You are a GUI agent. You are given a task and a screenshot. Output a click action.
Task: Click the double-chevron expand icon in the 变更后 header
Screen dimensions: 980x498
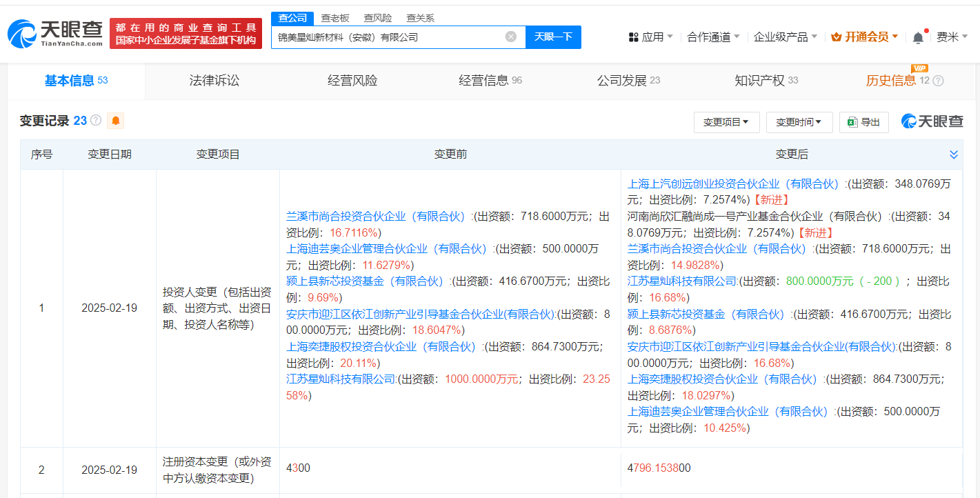954,155
